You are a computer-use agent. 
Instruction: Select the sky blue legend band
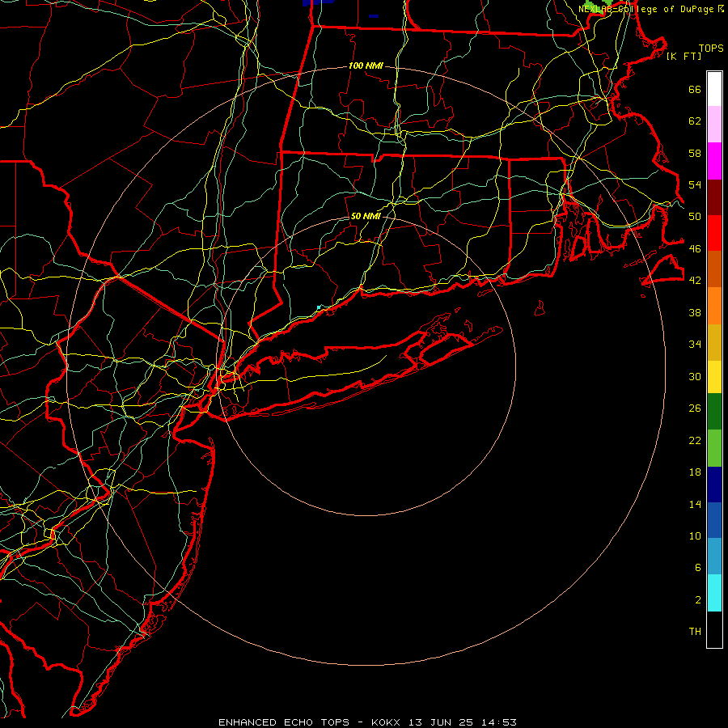click(x=714, y=557)
